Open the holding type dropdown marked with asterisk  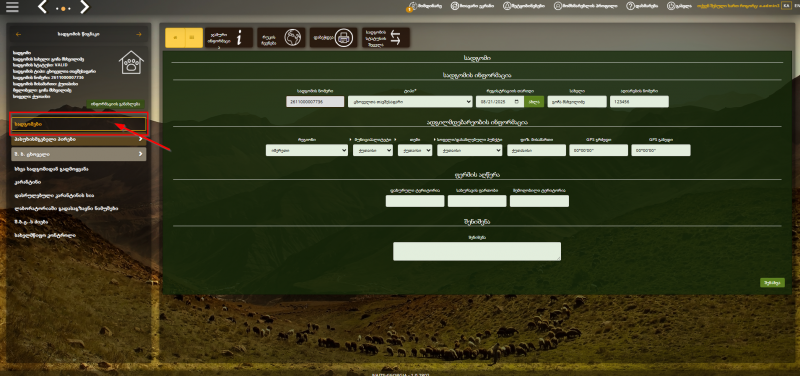pos(410,102)
